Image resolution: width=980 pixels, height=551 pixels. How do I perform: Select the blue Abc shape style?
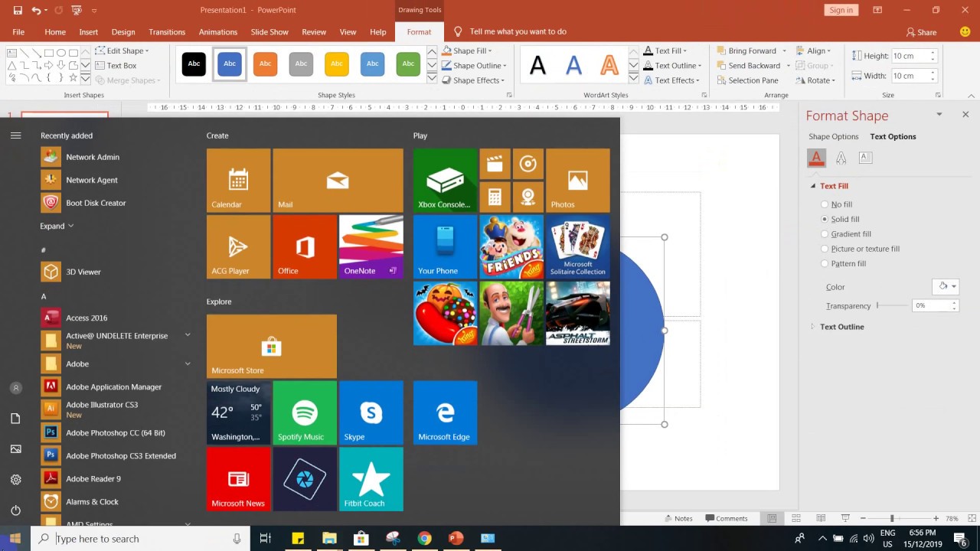pos(230,64)
